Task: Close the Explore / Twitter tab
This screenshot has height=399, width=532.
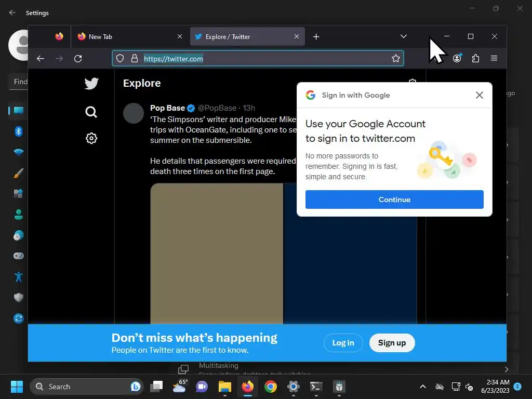Action: [x=297, y=37]
